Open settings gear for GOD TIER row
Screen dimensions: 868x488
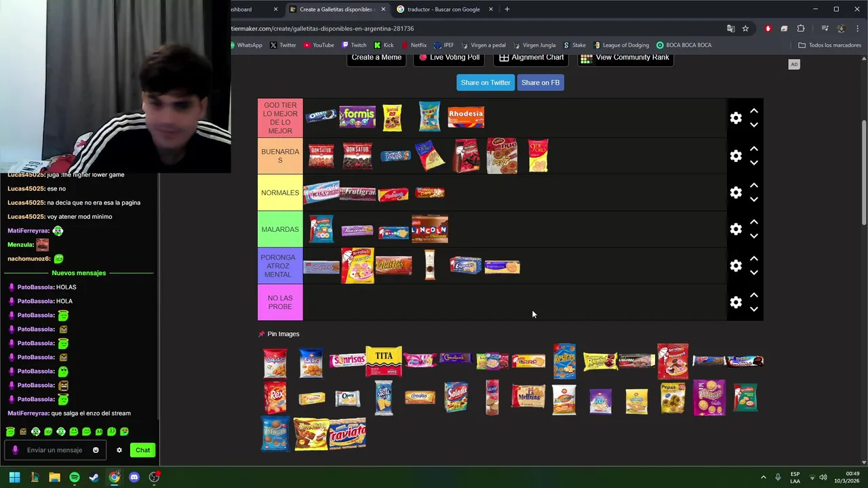coord(736,118)
